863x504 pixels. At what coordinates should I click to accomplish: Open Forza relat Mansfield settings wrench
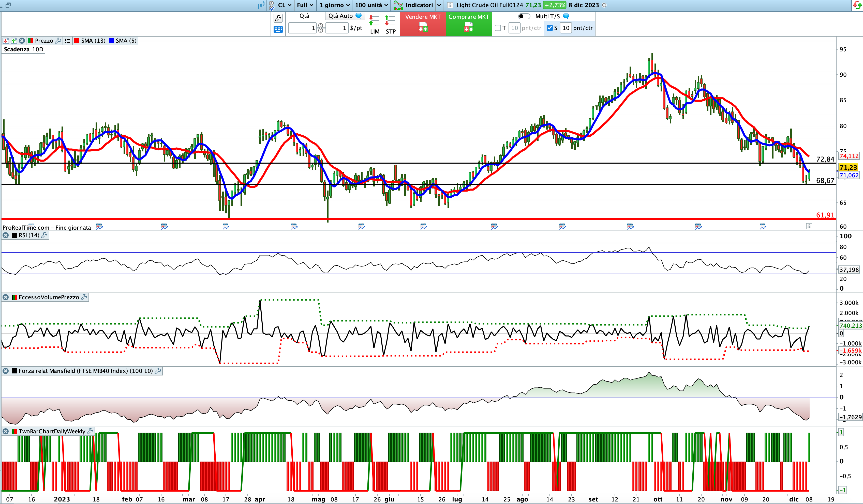pyautogui.click(x=158, y=371)
